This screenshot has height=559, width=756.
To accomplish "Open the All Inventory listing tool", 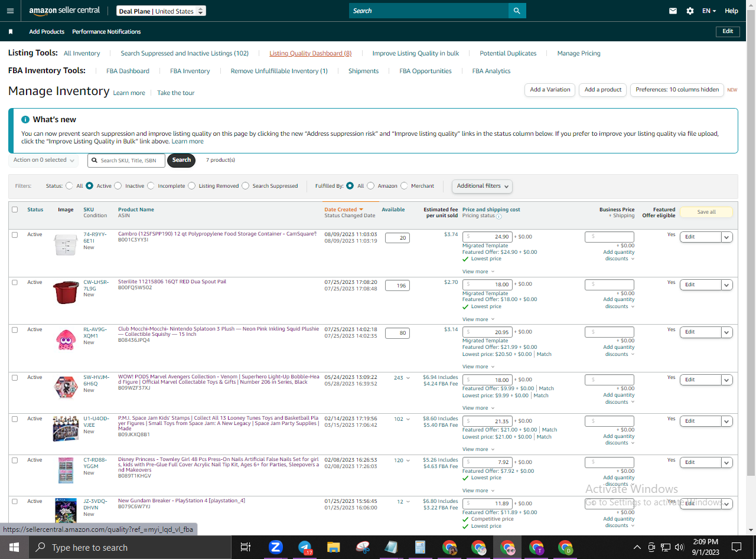I will coord(82,53).
